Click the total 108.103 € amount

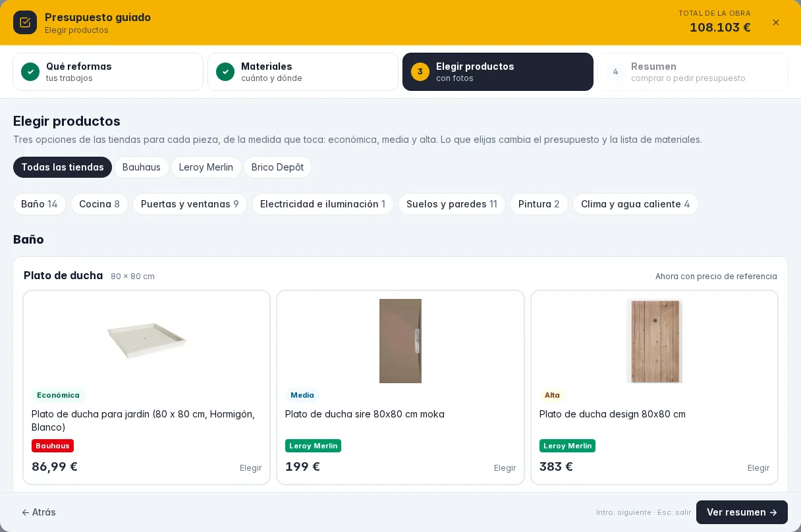(x=720, y=28)
